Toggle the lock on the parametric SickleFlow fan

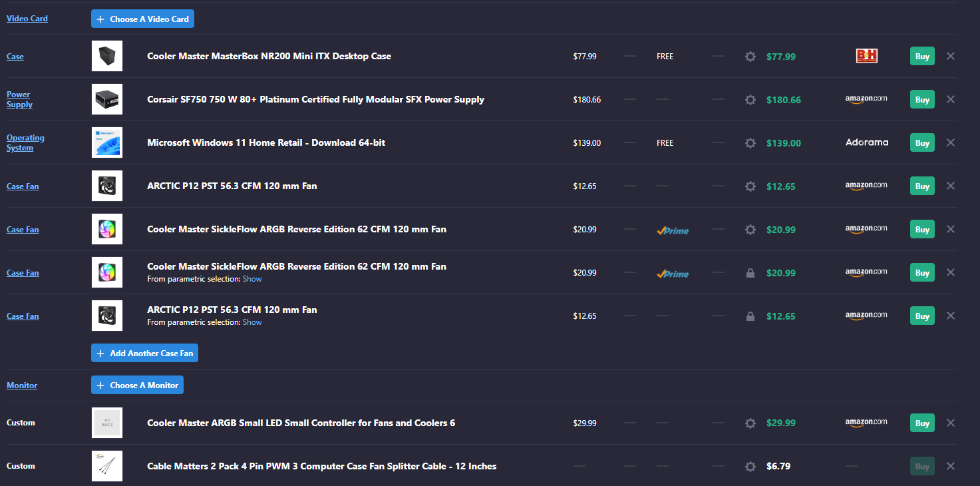[750, 272]
